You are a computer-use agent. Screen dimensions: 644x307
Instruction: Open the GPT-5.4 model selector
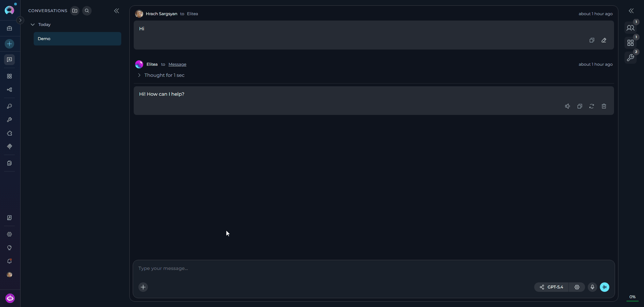click(551, 287)
